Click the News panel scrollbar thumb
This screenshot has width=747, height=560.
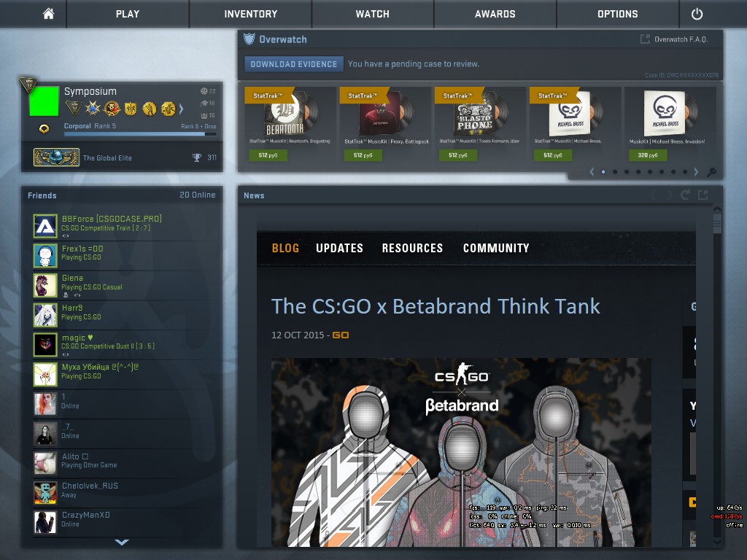(x=717, y=223)
